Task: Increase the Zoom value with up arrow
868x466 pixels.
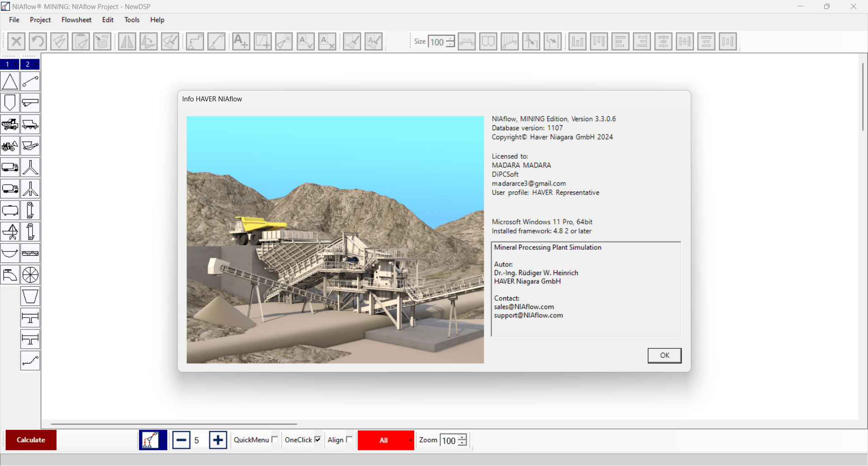Action: pyautogui.click(x=462, y=437)
